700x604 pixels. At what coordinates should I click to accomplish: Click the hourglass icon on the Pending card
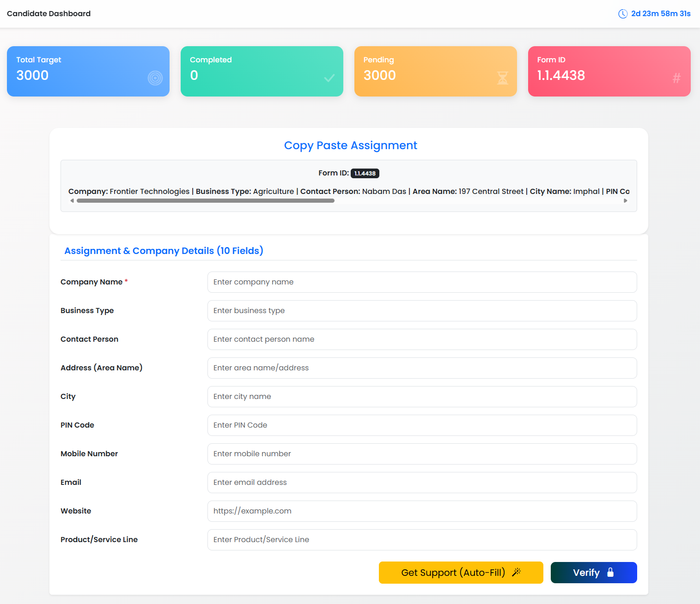pyautogui.click(x=503, y=79)
